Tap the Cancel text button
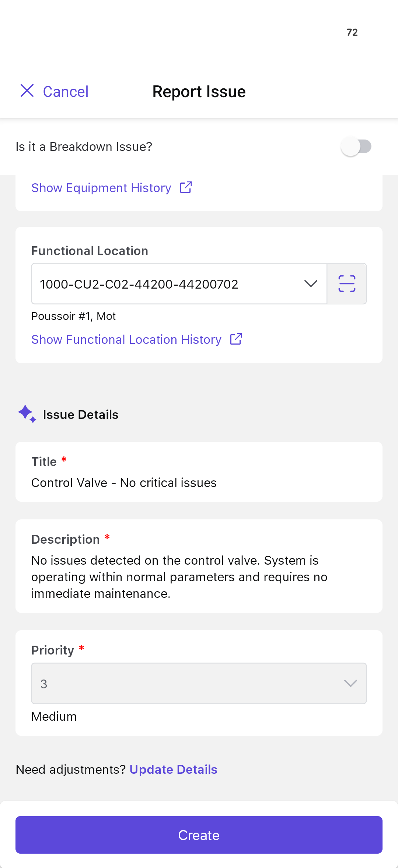Screen dimensions: 398x868 66,92
